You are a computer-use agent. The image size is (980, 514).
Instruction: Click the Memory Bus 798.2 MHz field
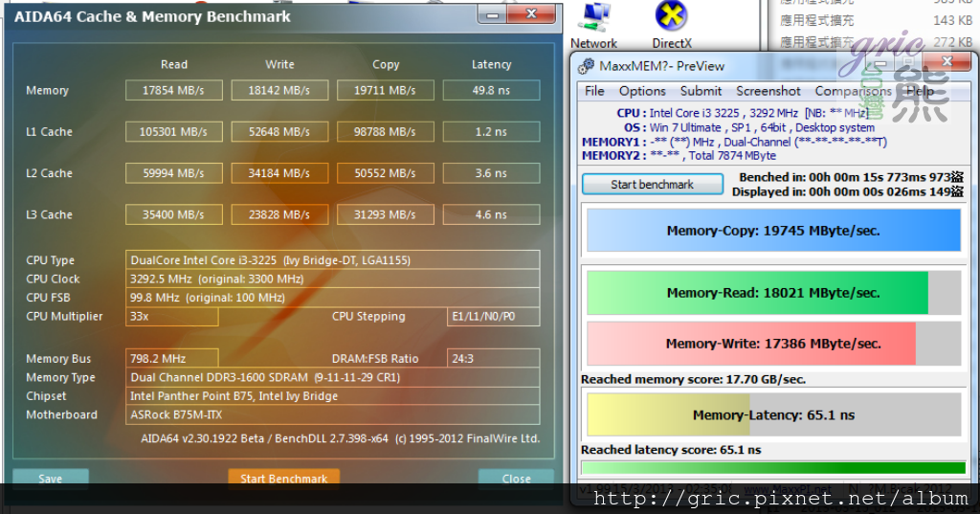[x=172, y=358]
